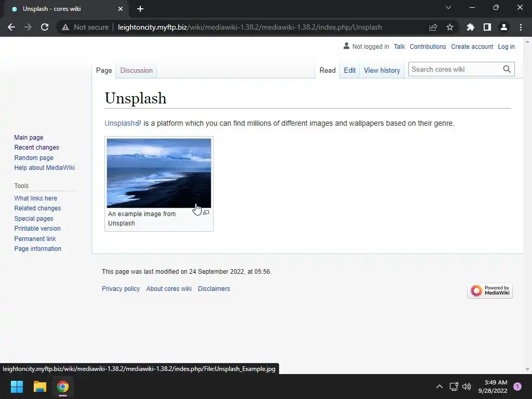The image size is (532, 399).
Task: Toggle the browser side panel
Action: [x=487, y=27]
